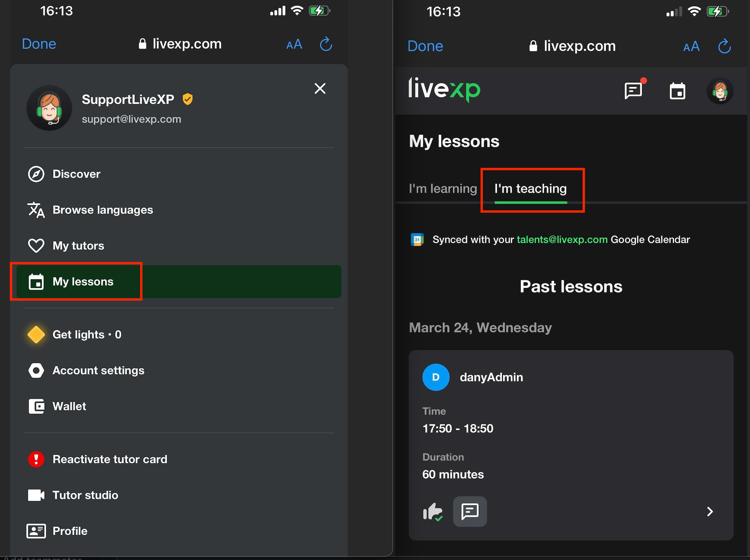
Task: Switch to I'm teaching tab
Action: (x=530, y=189)
